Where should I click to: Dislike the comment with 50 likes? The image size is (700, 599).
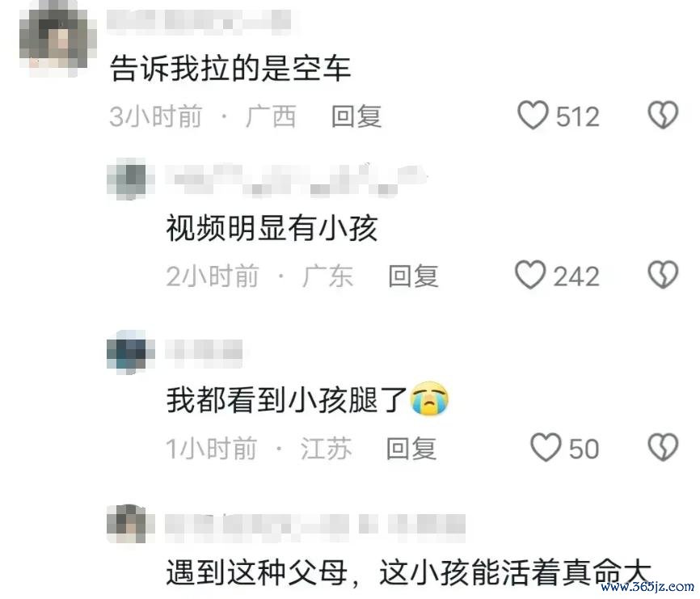click(x=663, y=447)
